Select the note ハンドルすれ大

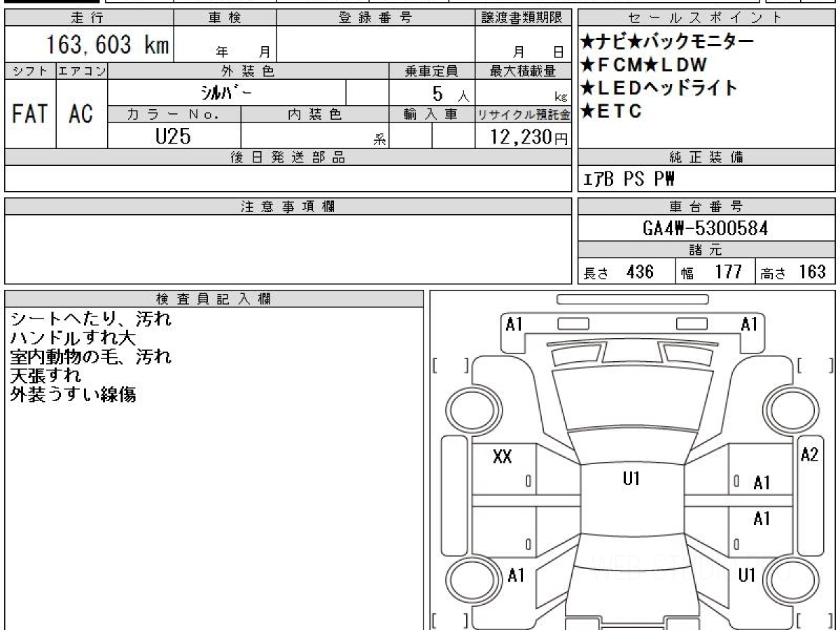click(x=73, y=338)
